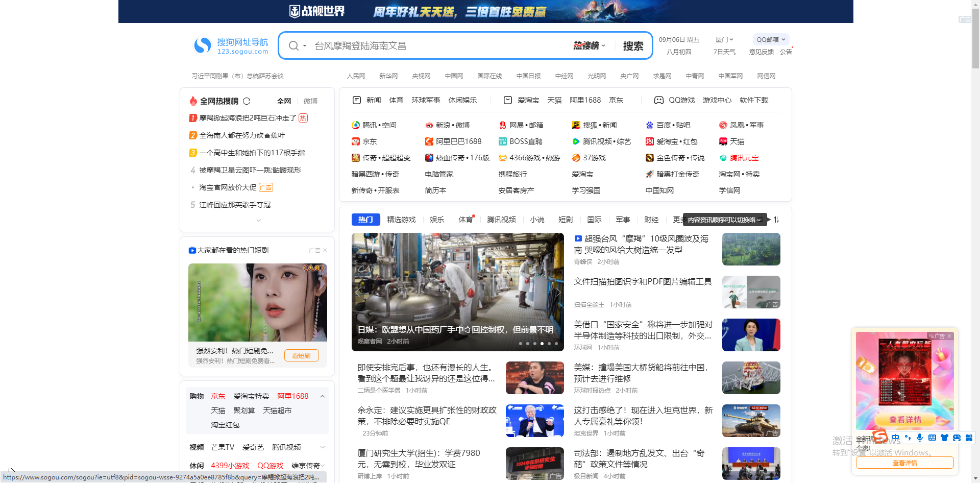Open the 财经 news tab

(x=651, y=220)
